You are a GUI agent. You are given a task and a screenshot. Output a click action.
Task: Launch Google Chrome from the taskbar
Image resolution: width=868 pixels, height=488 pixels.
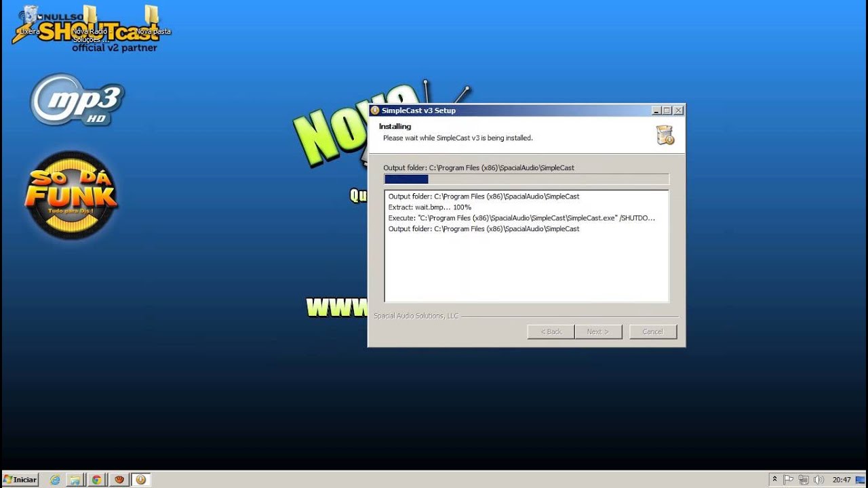tap(96, 479)
